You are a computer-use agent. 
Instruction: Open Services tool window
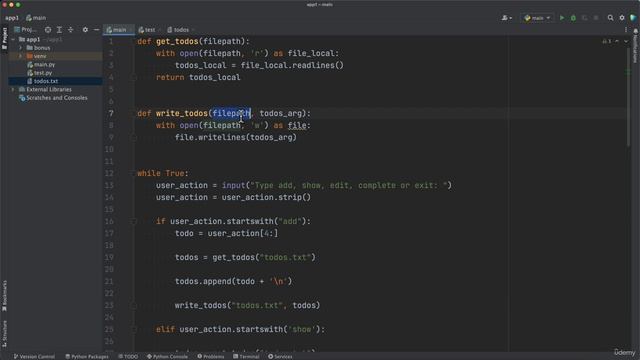280,357
